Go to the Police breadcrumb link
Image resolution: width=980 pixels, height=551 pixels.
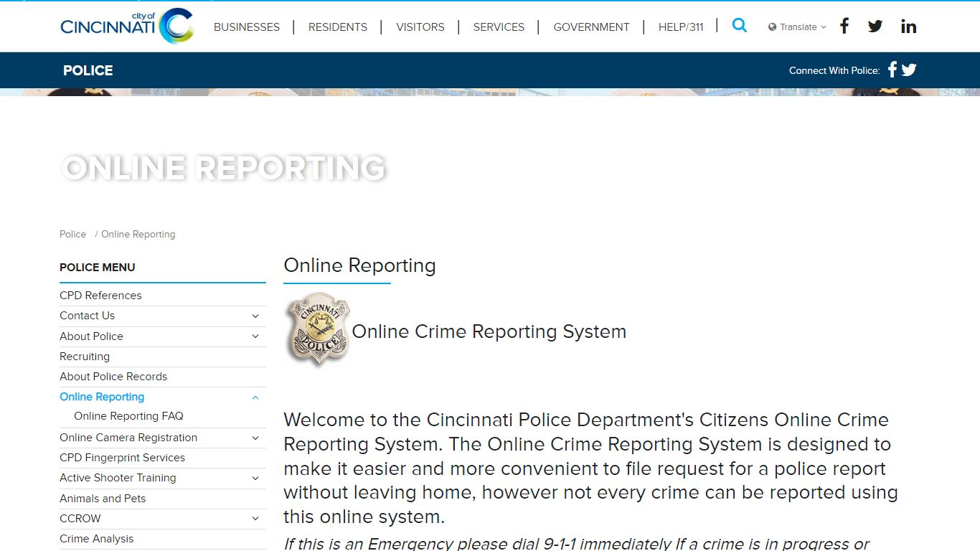tap(72, 235)
